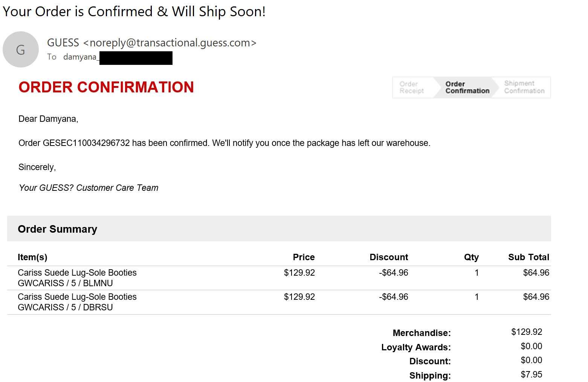Select the Order Receipt step
Viewport: 588px width, 382px height.
point(412,87)
